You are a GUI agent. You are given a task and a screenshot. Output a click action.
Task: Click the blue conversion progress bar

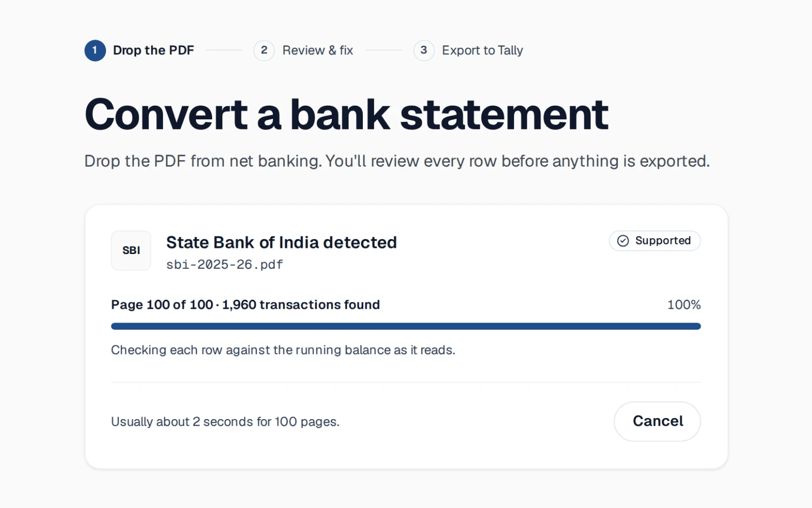click(x=406, y=326)
